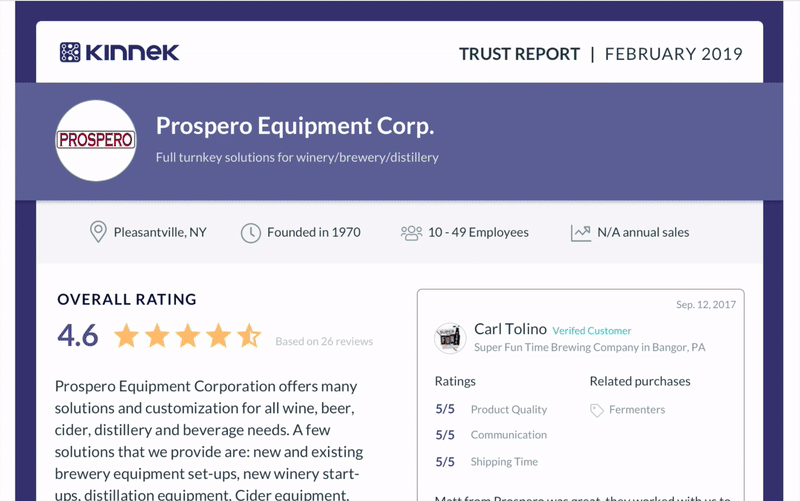Click the Product Quality rating row
Image resolution: width=800 pixels, height=501 pixels.
491,409
